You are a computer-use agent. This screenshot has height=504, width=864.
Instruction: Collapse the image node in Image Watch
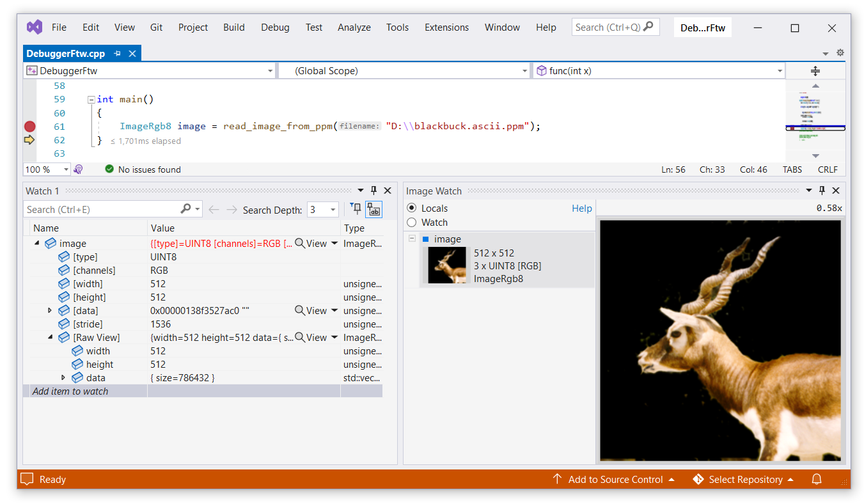(411, 239)
